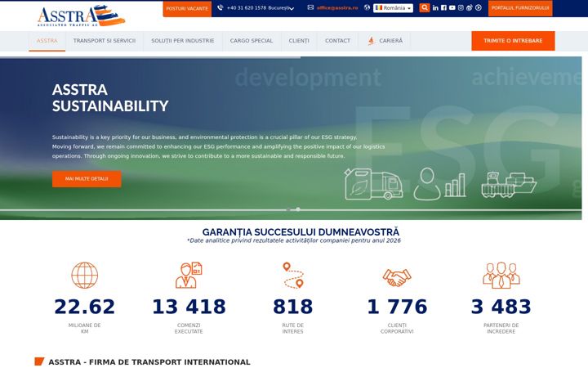Click the dimmer banner slide dot
The height and width of the screenshot is (368, 588).
288,209
